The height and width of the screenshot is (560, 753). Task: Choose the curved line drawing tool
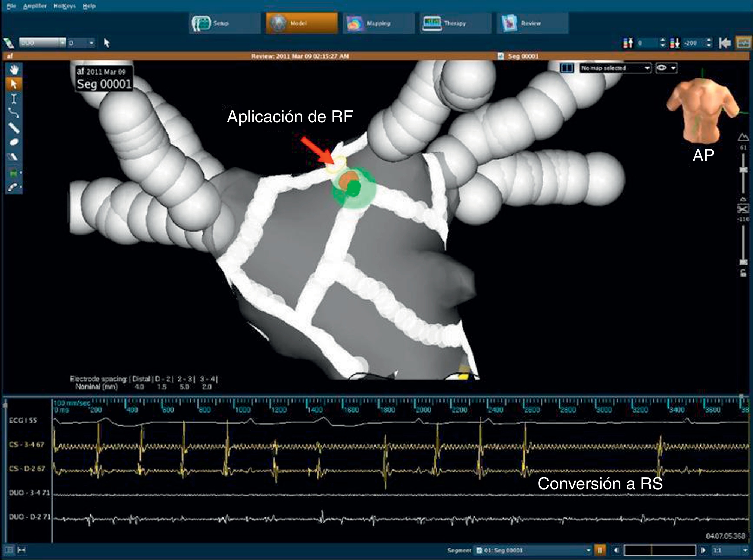(x=14, y=113)
